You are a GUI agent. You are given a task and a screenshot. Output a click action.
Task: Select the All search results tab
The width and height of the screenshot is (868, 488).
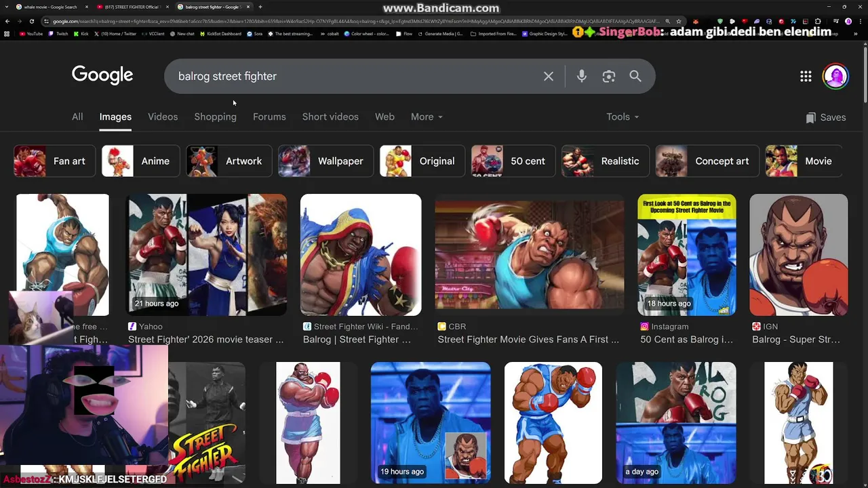(77, 117)
